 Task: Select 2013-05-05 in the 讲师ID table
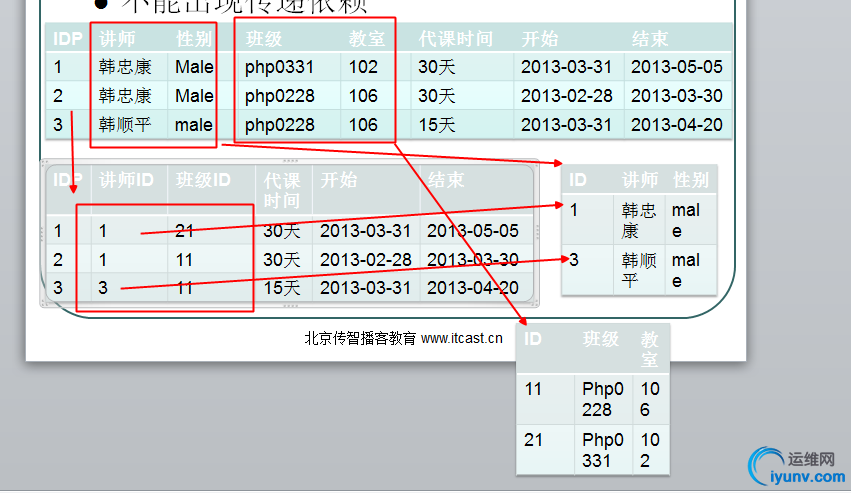tap(473, 231)
